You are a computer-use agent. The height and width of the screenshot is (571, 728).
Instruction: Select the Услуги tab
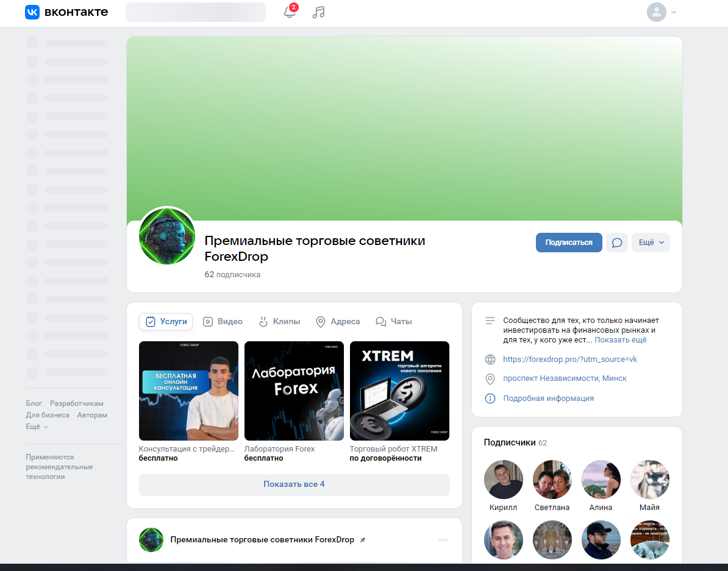(166, 321)
